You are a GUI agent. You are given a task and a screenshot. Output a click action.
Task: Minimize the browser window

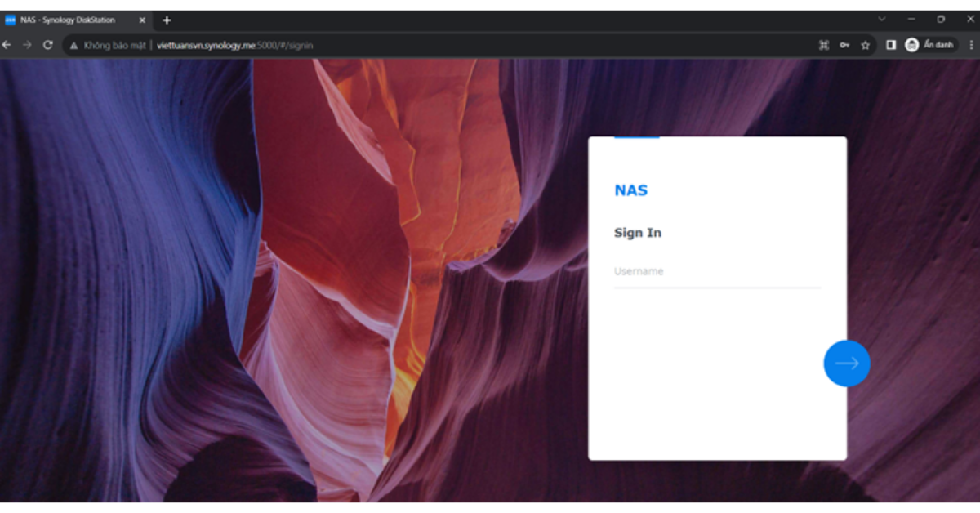click(911, 19)
